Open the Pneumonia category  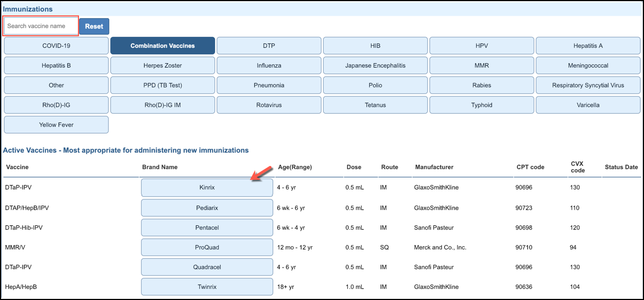tap(269, 85)
